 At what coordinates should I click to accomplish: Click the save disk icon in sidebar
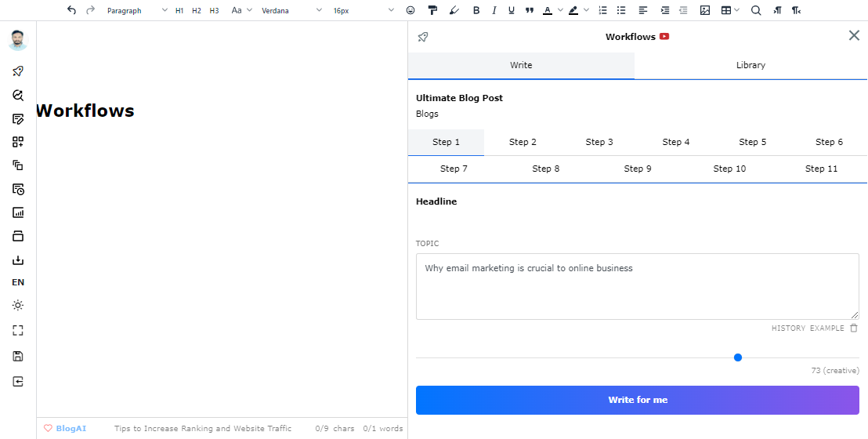(18, 356)
